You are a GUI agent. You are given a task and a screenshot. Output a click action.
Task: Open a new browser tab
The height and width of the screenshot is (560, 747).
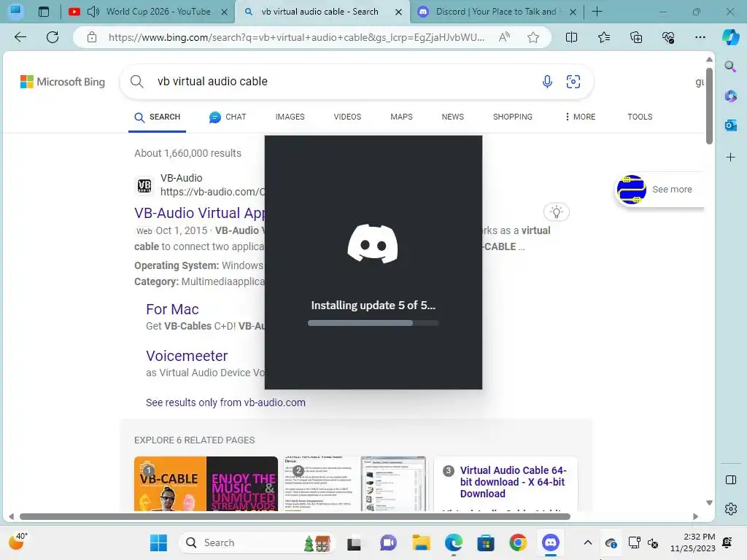point(597,12)
